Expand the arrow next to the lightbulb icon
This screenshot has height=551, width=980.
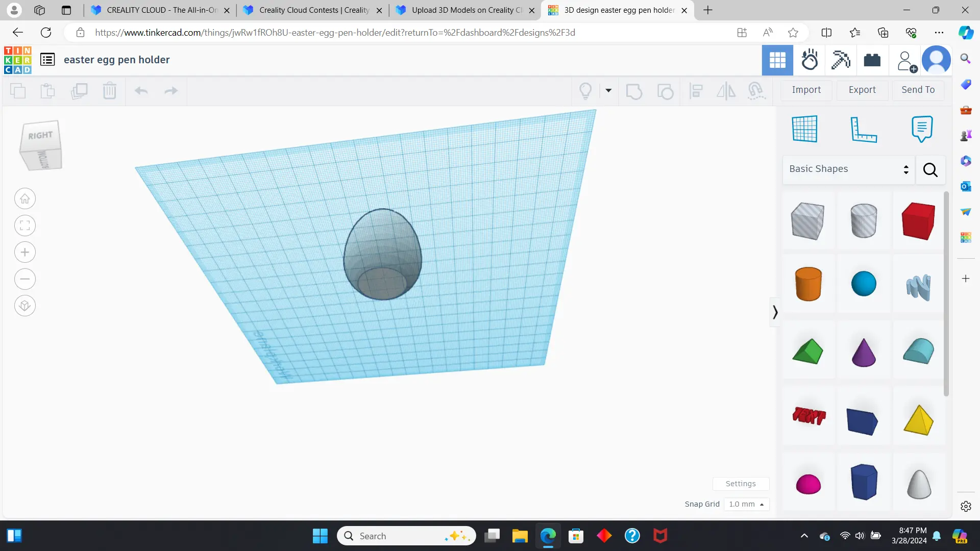tap(608, 91)
